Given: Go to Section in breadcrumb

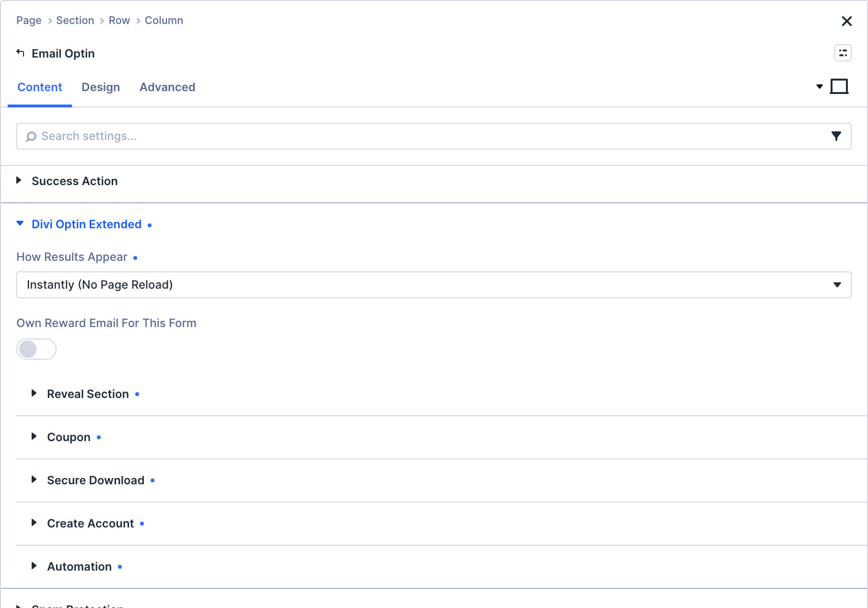Looking at the screenshot, I should tap(75, 21).
